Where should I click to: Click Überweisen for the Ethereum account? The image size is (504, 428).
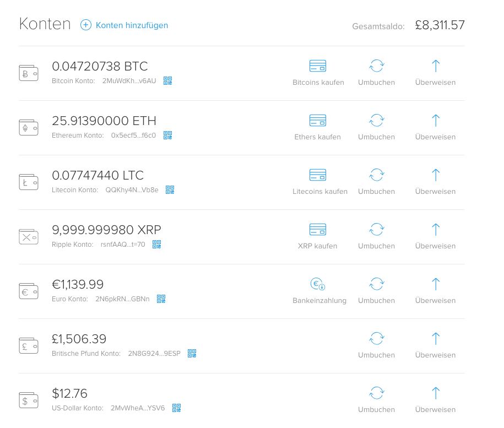(x=435, y=127)
